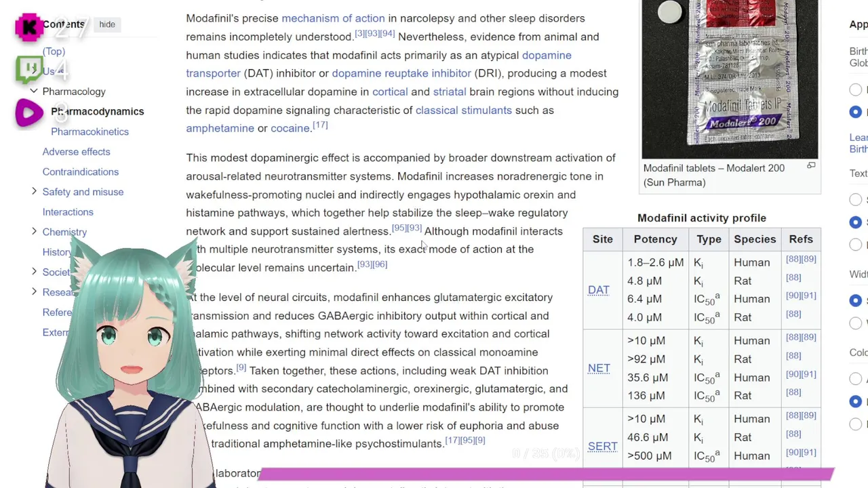This screenshot has width=868, height=488.
Task: Open the NET site link in table
Action: point(599,368)
